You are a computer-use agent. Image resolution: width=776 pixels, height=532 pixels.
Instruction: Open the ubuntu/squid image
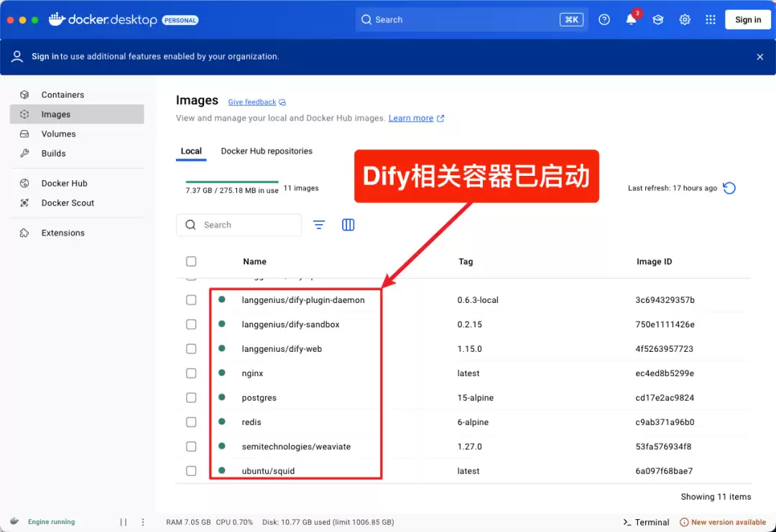coord(268,471)
